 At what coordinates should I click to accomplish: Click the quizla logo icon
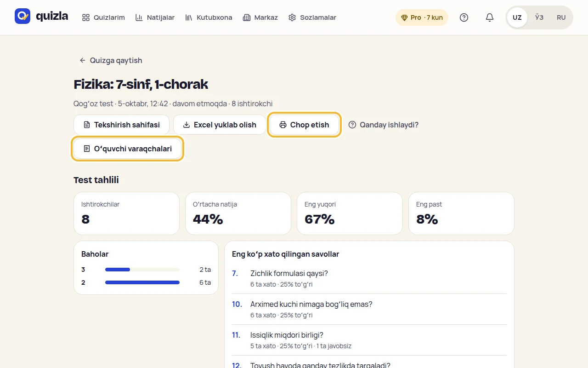pos(23,16)
